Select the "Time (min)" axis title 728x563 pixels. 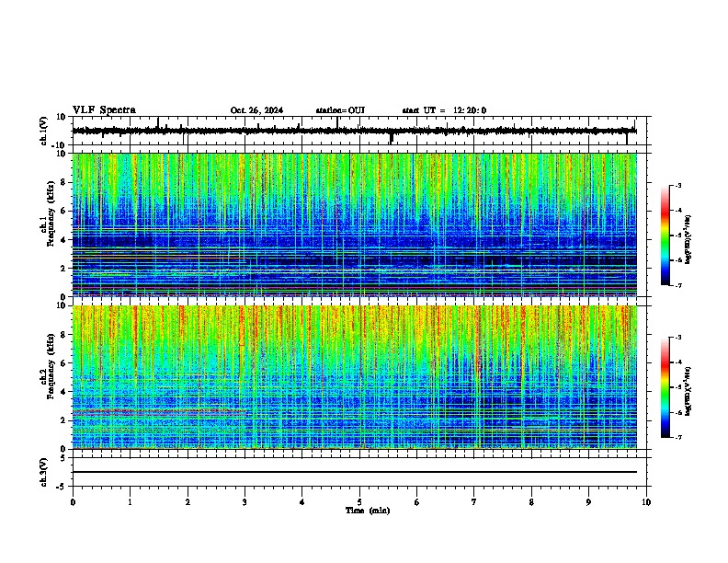(x=368, y=511)
